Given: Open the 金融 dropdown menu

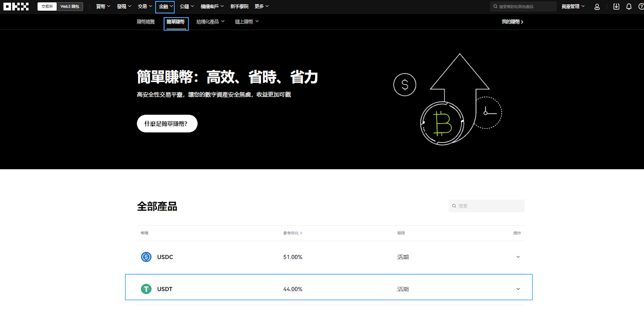Looking at the screenshot, I should tap(165, 7).
